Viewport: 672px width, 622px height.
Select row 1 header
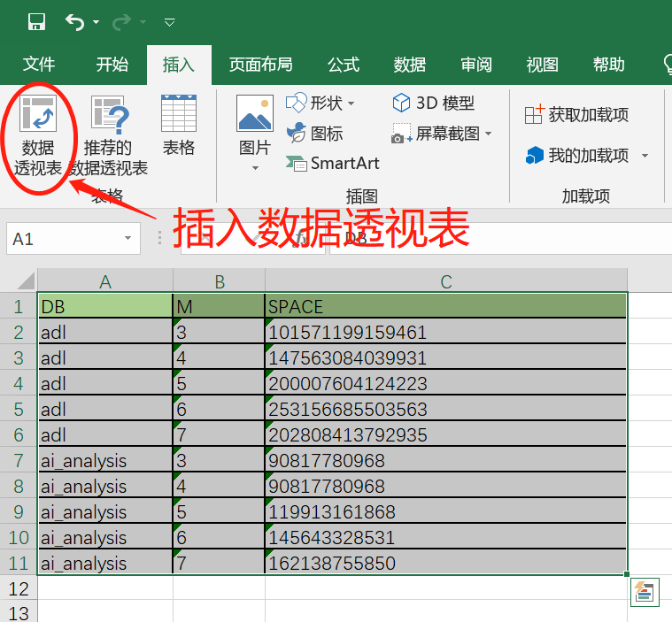click(x=19, y=307)
